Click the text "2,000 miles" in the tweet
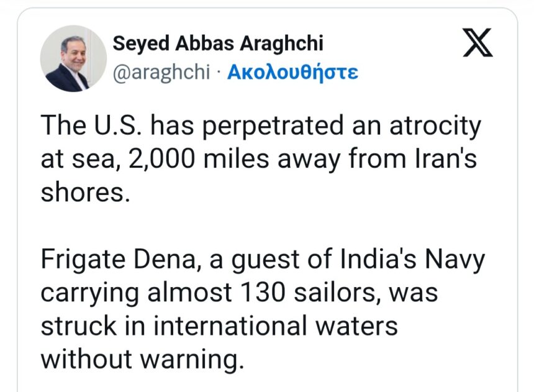 191,160
